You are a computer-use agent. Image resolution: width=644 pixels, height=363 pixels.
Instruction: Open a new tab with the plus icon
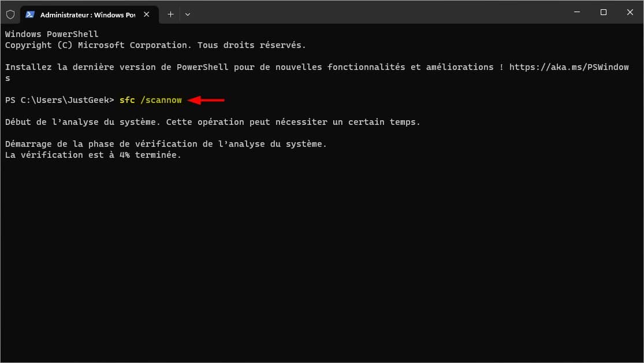170,14
